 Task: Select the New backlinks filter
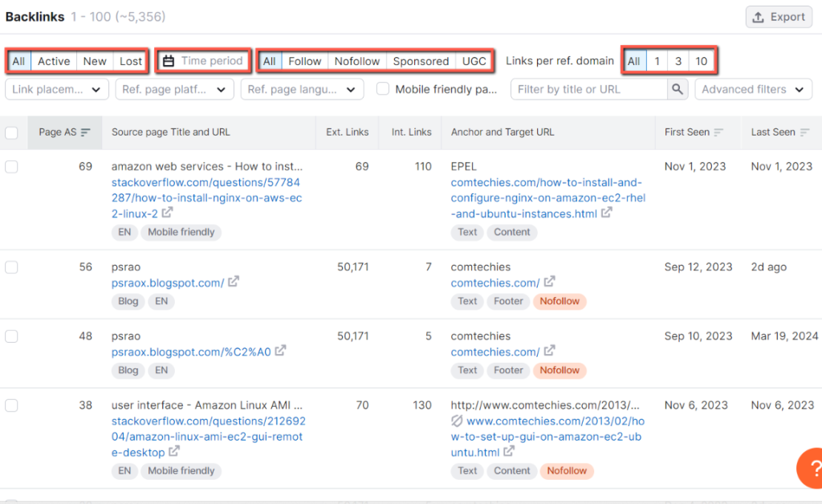click(95, 61)
